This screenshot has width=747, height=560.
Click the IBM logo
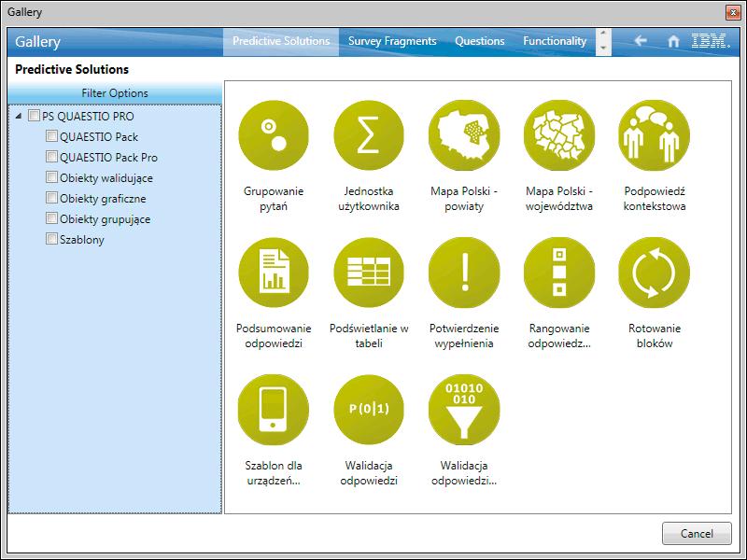711,41
